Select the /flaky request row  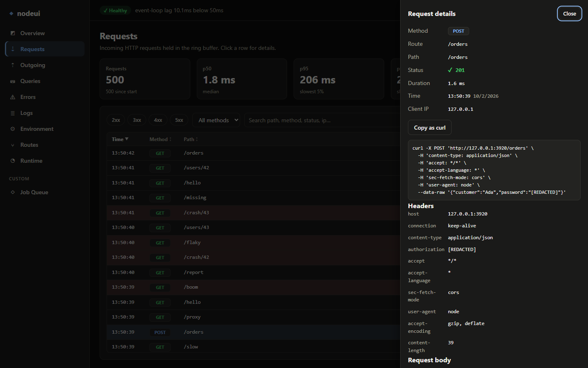(253, 242)
